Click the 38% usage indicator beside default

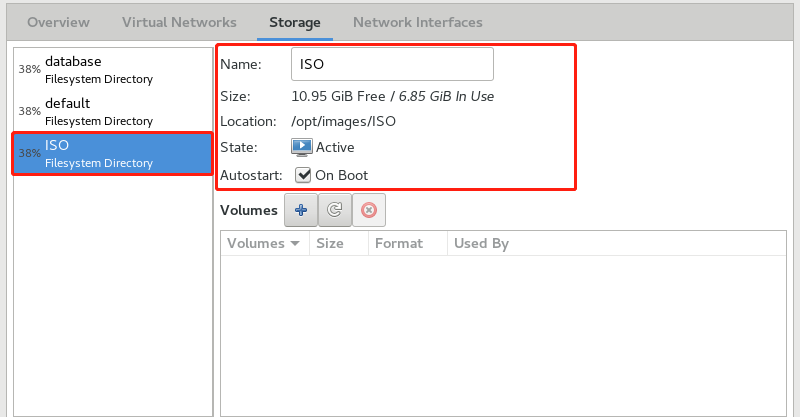click(29, 112)
